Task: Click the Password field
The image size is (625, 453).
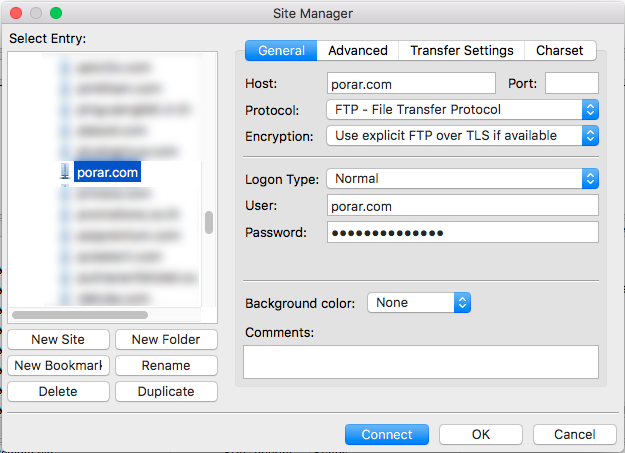Action: coord(462,232)
